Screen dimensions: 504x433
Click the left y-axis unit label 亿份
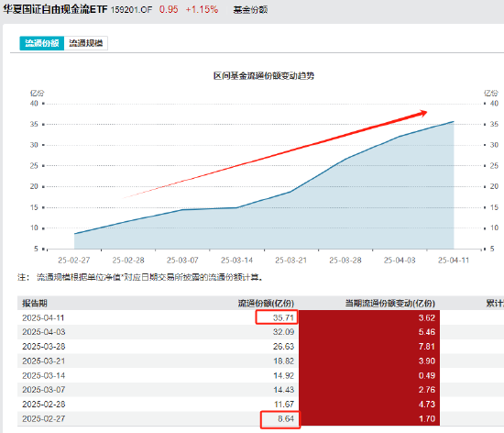click(x=38, y=94)
